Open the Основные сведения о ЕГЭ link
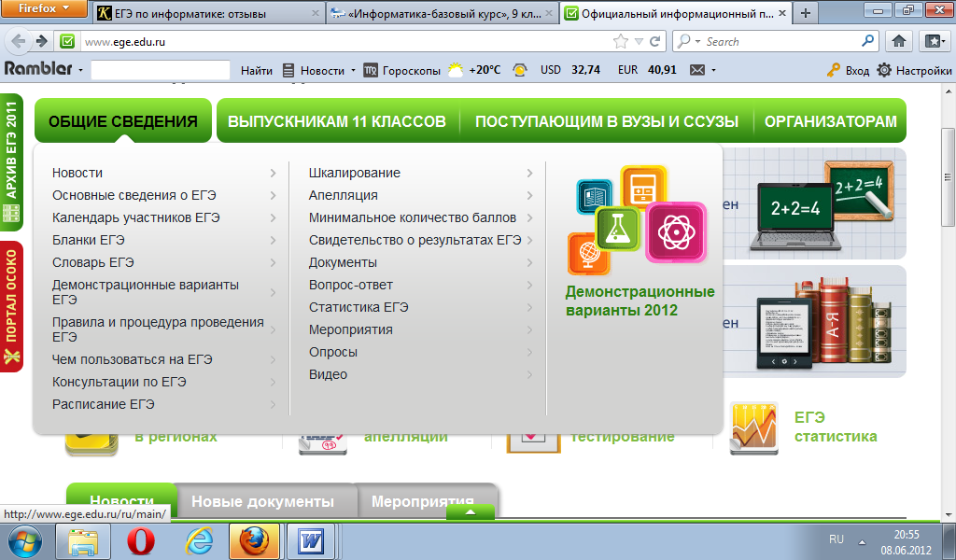 [x=134, y=196]
